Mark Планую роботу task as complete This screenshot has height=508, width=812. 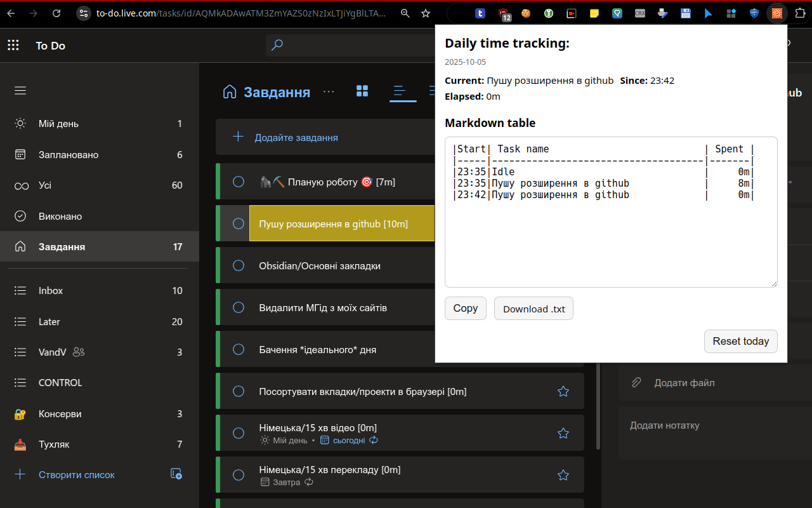pos(239,182)
